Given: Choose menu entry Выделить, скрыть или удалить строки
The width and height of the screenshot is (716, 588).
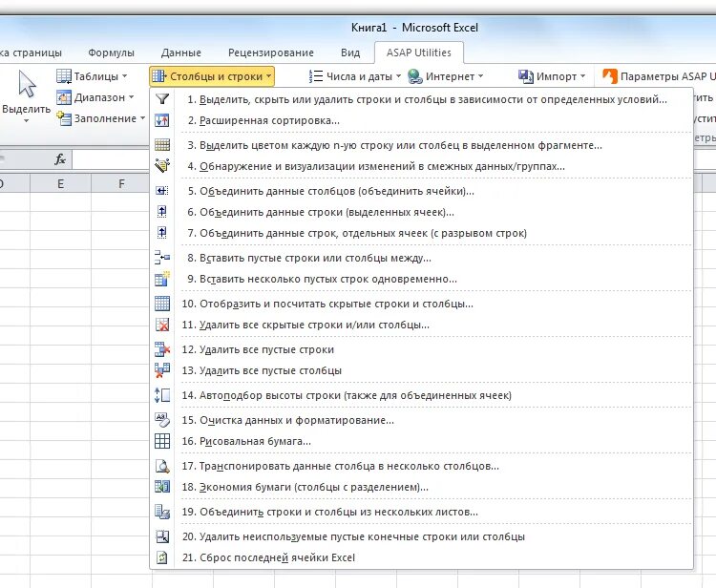Looking at the screenshot, I should [422, 99].
